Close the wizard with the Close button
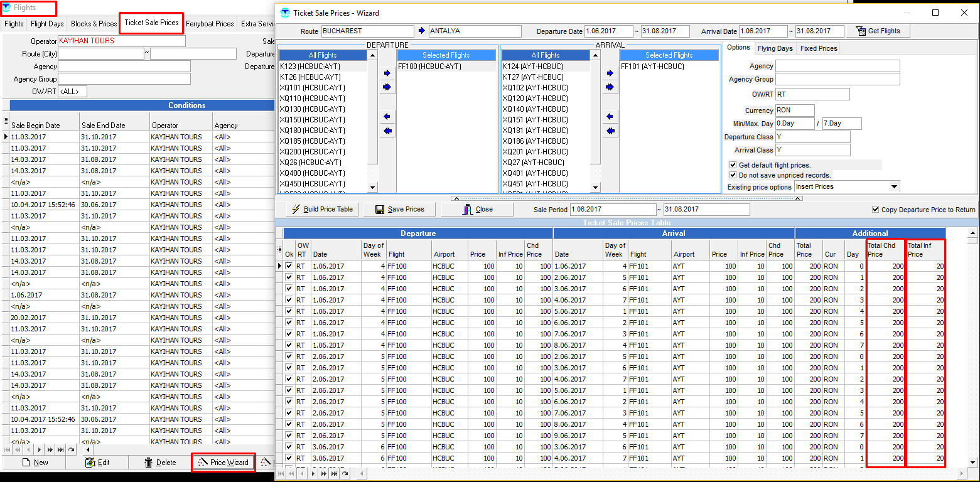Viewport: 980px width, 482px height. [477, 209]
